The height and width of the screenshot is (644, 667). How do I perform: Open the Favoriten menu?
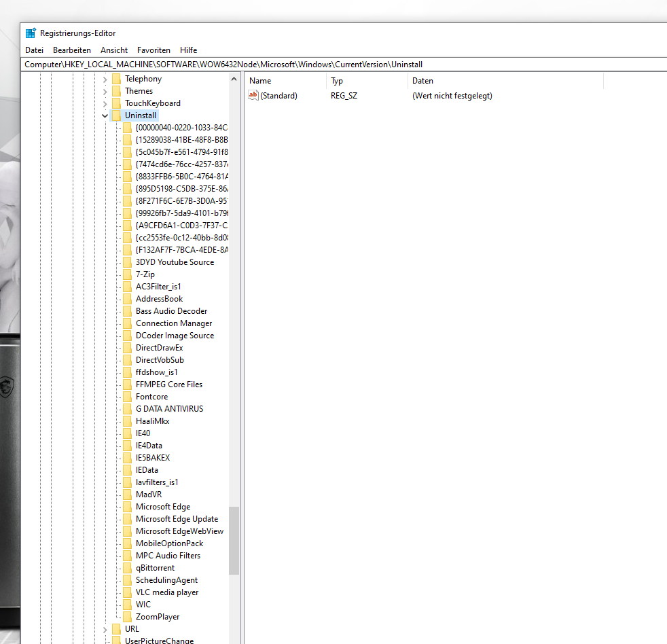tap(154, 50)
